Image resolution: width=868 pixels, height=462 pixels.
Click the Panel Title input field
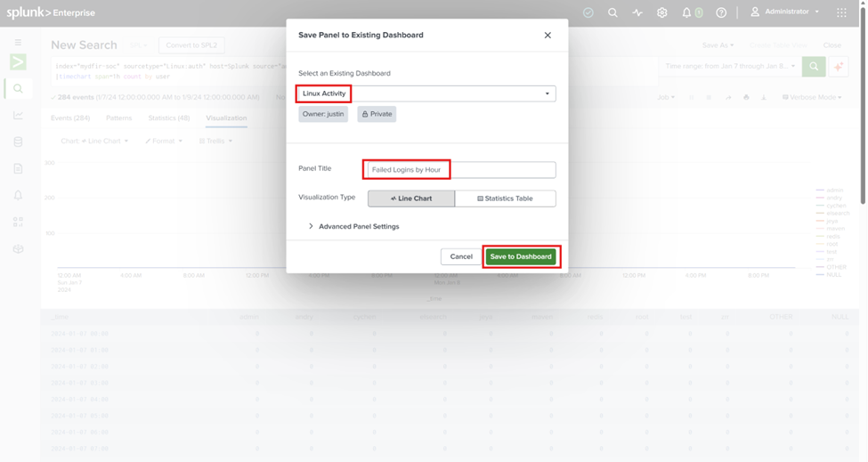click(462, 170)
